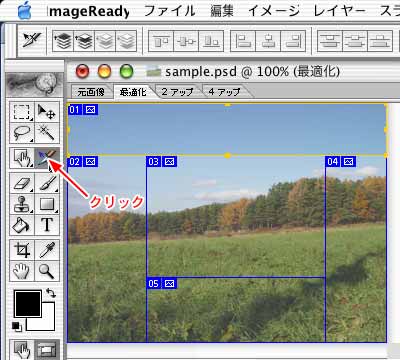This screenshot has height=360, width=400.
Task: Select the Crop tool
Action: click(x=22, y=250)
